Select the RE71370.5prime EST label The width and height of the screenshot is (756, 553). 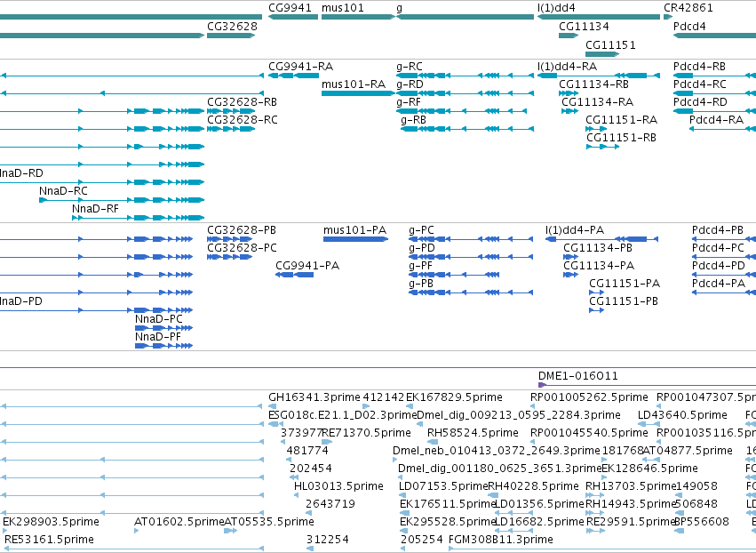(x=366, y=433)
